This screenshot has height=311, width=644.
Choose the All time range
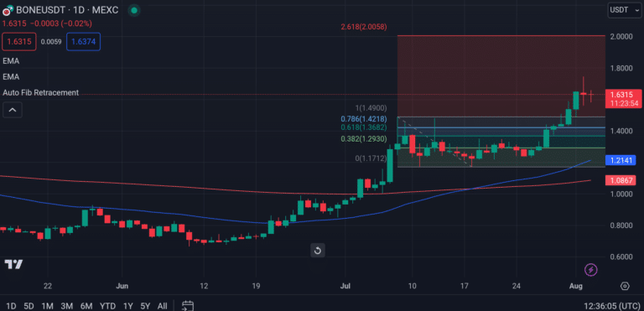point(162,306)
